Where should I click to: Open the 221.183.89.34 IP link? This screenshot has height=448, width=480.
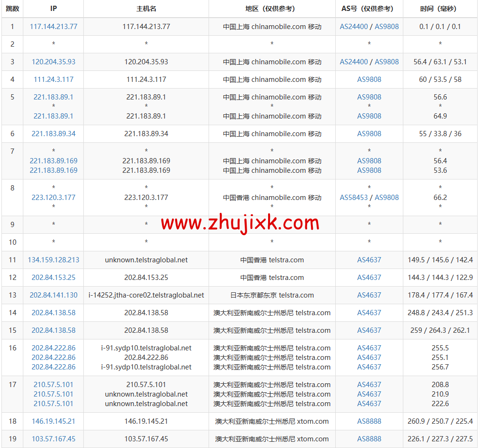[x=53, y=134]
